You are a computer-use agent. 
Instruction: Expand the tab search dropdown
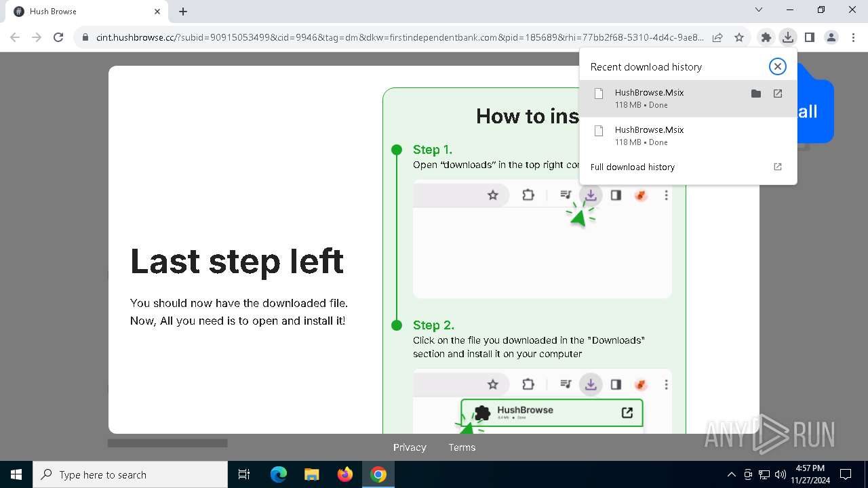coord(759,9)
